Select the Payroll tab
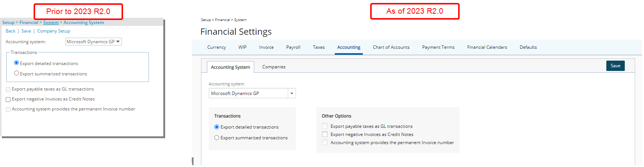 pyautogui.click(x=293, y=47)
